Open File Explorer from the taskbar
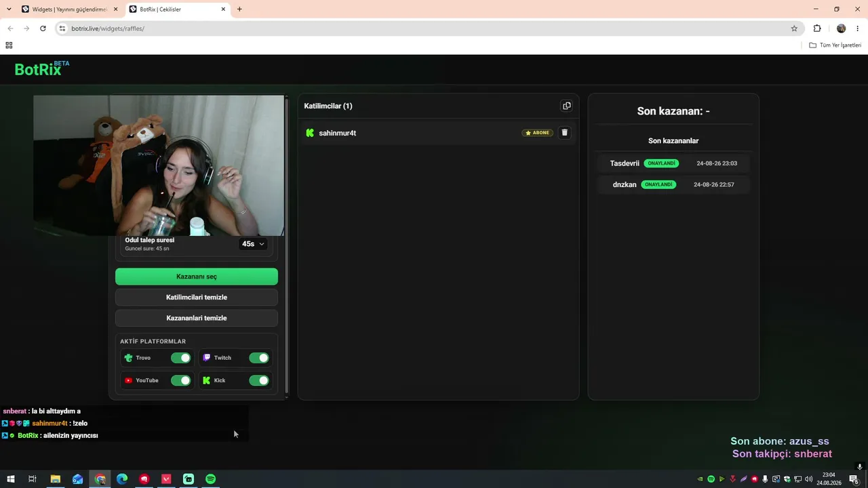This screenshot has height=488, width=868. pos(56,479)
